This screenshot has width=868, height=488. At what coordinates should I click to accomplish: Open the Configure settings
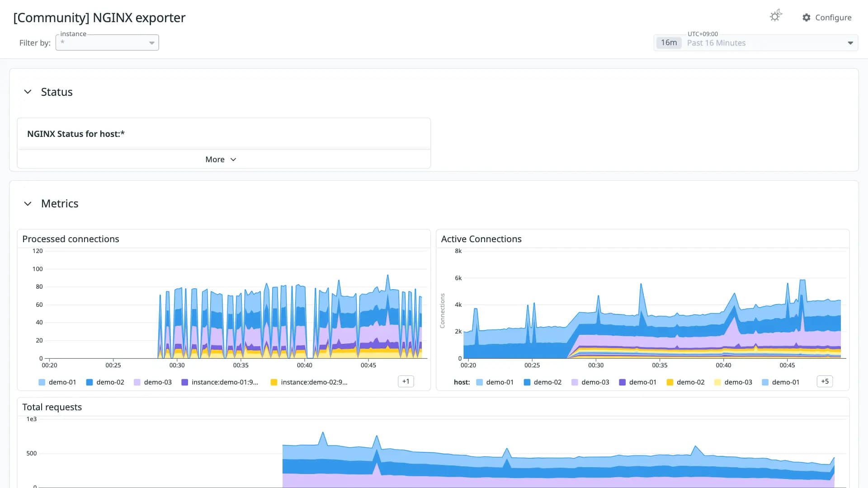tap(827, 18)
